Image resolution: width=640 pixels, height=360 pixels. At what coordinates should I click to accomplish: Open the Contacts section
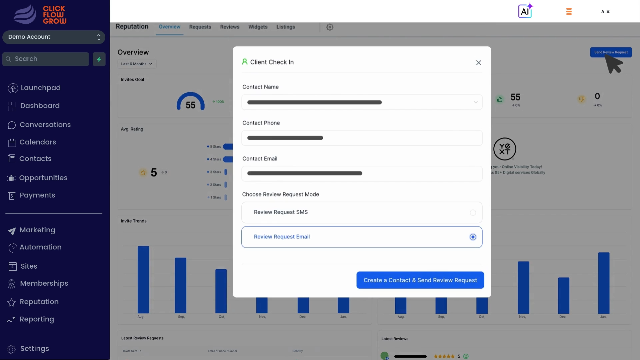(29, 158)
